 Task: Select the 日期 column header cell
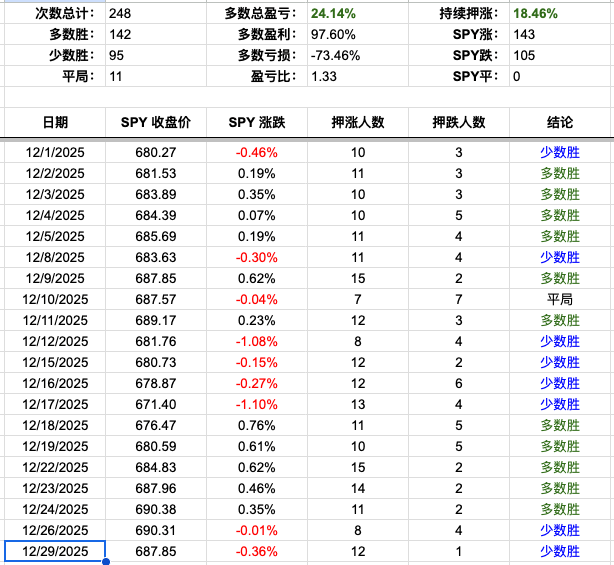(55, 122)
